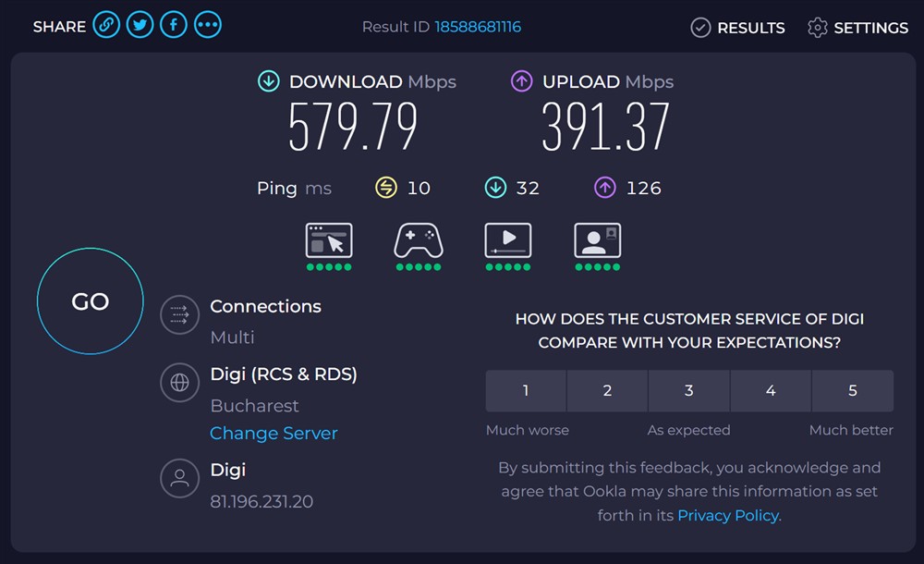Screen dimensions: 924x564
Task: Click the web browsing performance icon
Action: 328,240
